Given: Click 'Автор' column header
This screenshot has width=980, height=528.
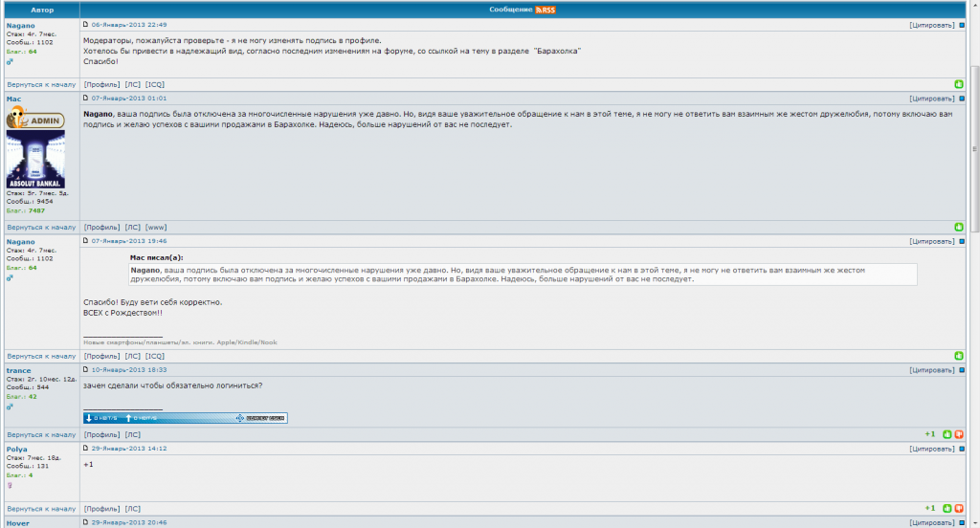Looking at the screenshot, I should click(x=42, y=10).
